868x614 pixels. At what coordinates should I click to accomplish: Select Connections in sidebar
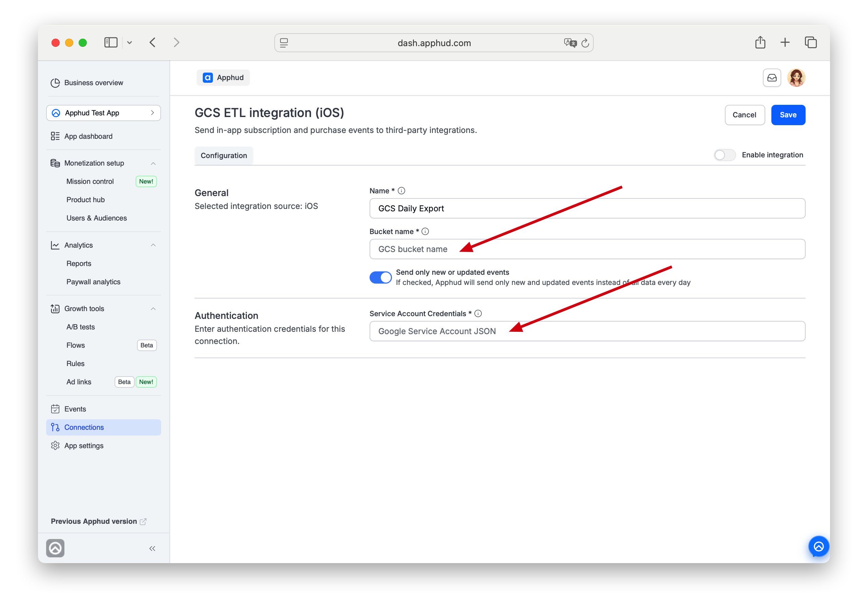click(103, 427)
